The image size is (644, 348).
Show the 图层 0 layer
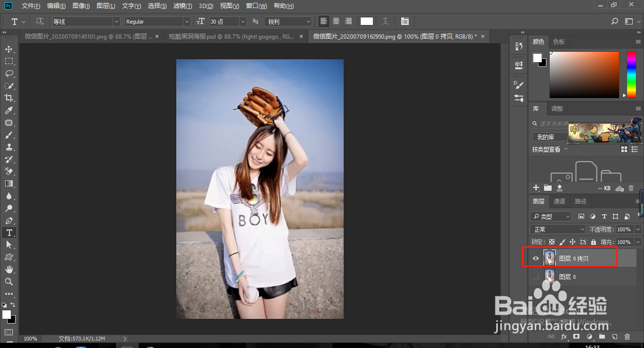pyautogui.click(x=536, y=277)
